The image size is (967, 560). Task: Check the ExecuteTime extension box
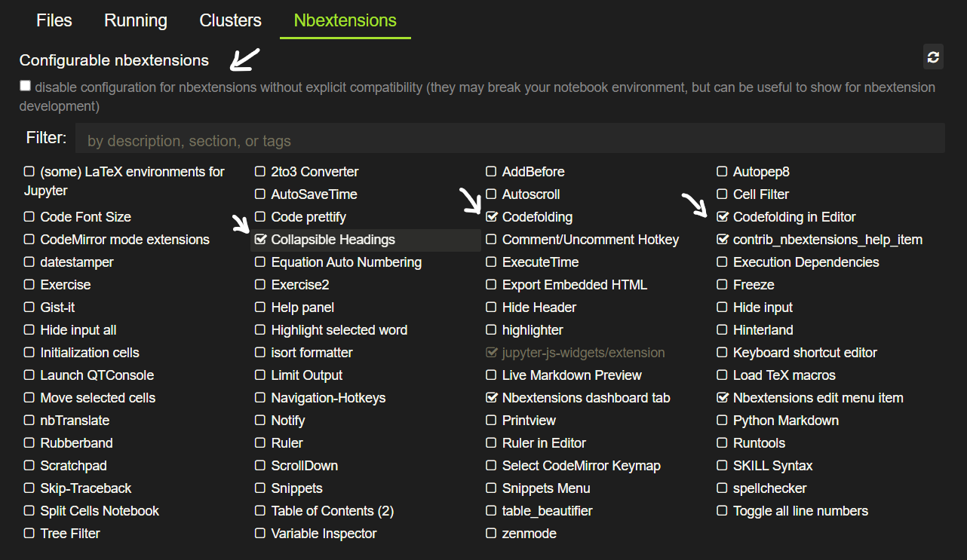tap(492, 262)
